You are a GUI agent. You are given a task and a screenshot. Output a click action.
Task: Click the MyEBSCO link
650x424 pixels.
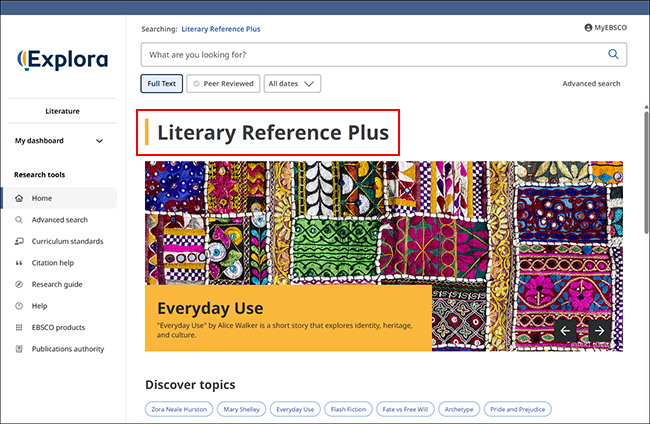(x=610, y=28)
